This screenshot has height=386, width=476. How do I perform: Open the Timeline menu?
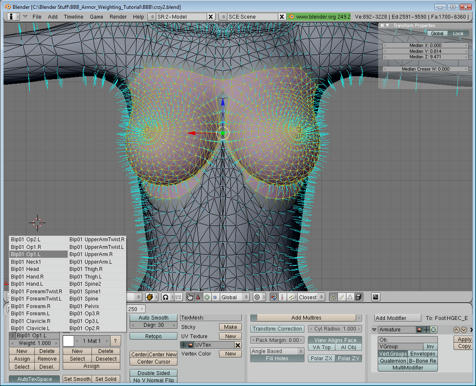(74, 17)
